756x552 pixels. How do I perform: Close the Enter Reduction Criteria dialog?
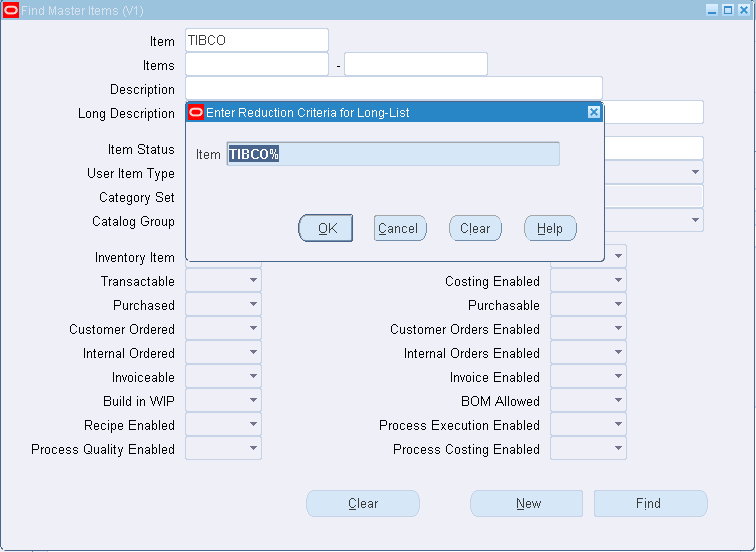(x=594, y=112)
